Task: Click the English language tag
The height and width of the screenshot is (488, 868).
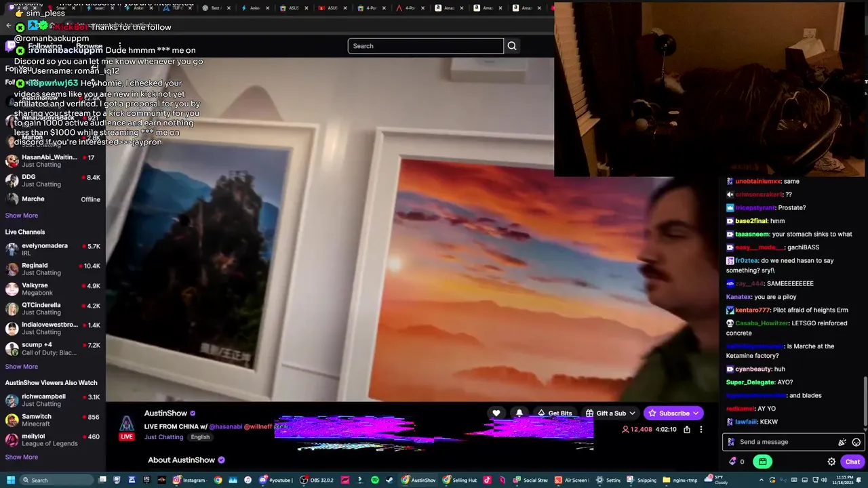Action: pos(200,437)
